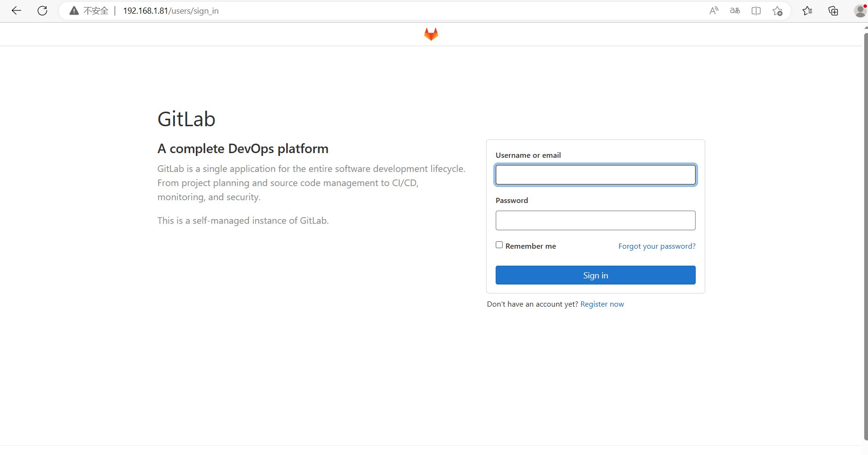This screenshot has height=455, width=868.
Task: Open the read aloud icon
Action: (714, 11)
